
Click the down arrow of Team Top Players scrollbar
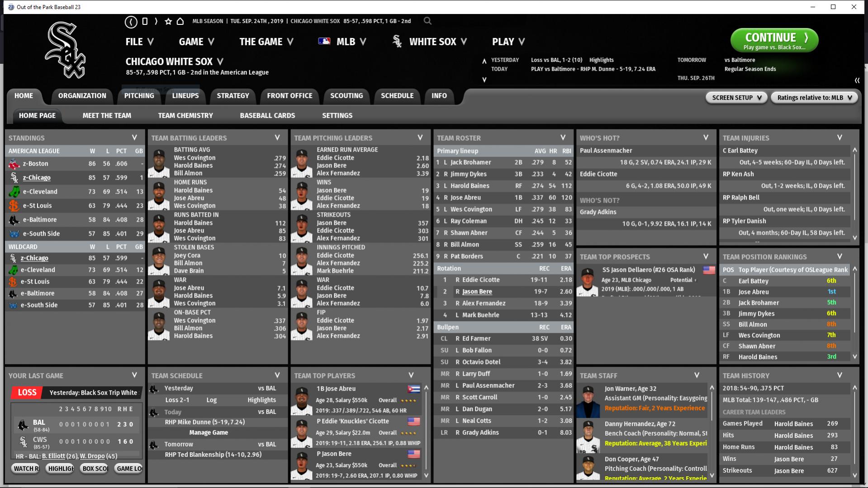point(426,475)
